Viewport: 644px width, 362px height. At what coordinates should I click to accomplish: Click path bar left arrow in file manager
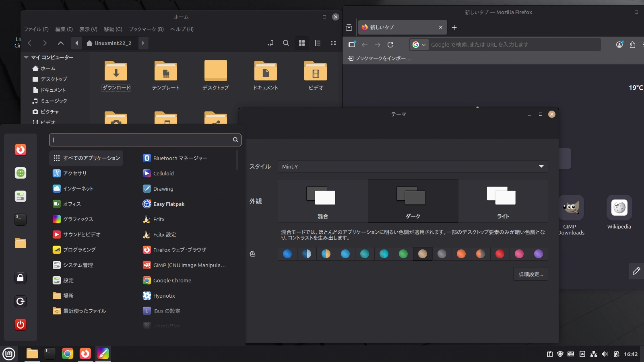(76, 43)
